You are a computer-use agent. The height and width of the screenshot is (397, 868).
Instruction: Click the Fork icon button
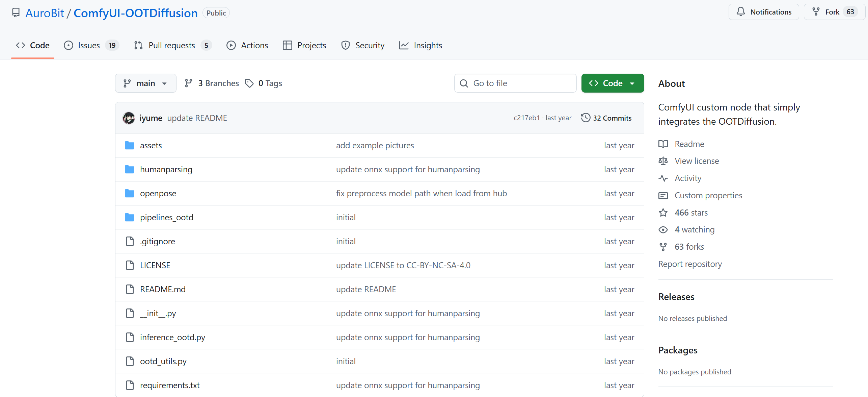click(816, 12)
